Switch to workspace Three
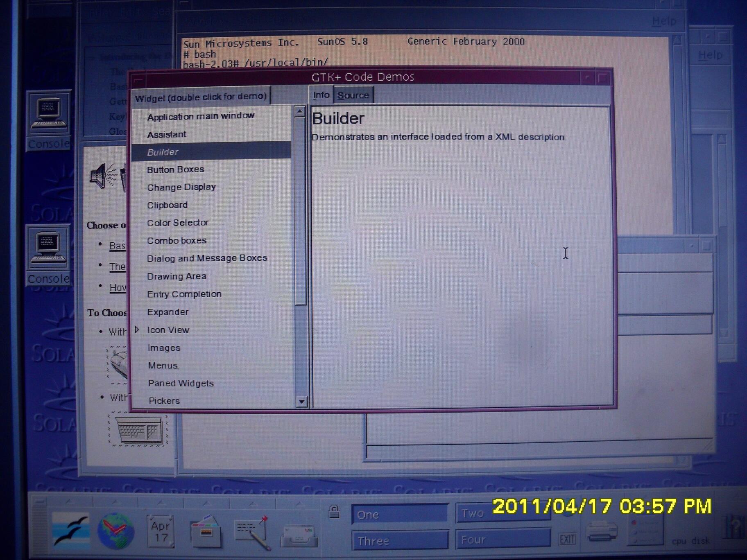This screenshot has width=747, height=560. pos(400,540)
